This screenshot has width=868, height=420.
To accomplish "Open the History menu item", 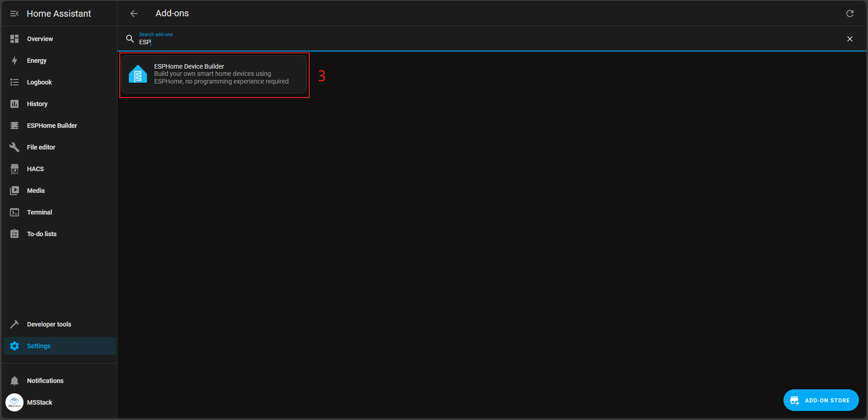I will (x=60, y=104).
